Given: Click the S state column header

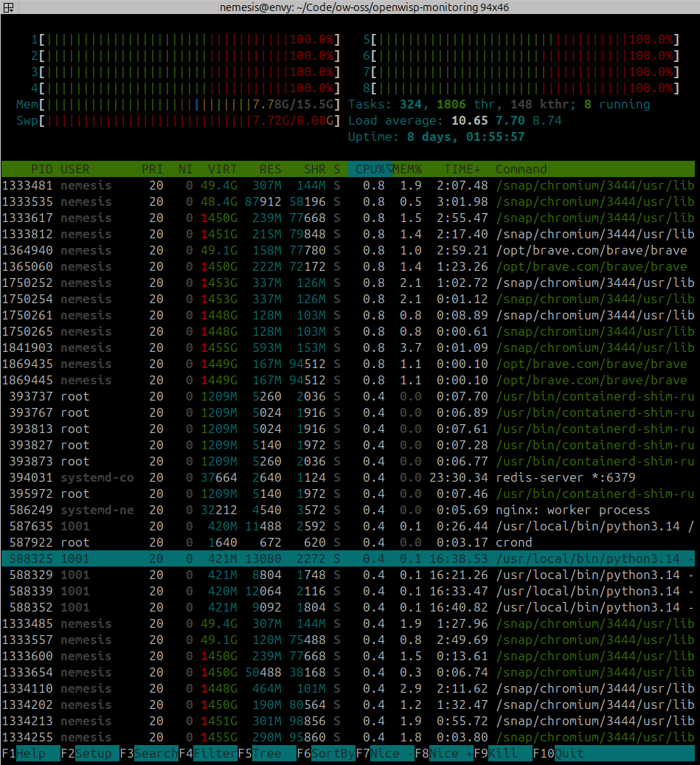Looking at the screenshot, I should [x=337, y=169].
